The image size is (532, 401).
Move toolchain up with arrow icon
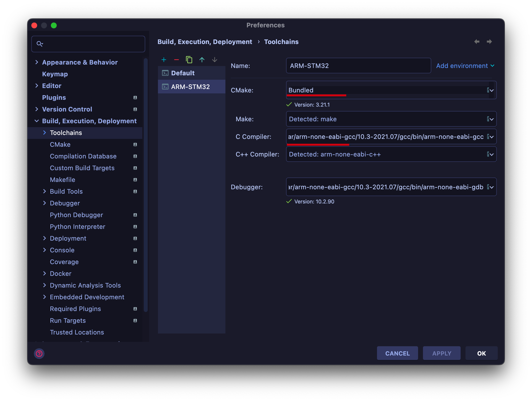coord(202,60)
